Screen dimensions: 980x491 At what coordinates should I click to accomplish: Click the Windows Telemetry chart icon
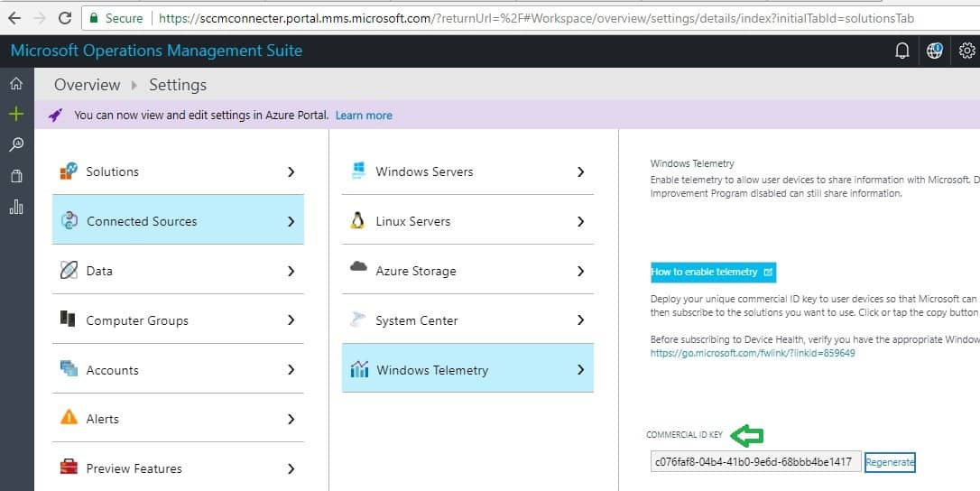point(359,369)
